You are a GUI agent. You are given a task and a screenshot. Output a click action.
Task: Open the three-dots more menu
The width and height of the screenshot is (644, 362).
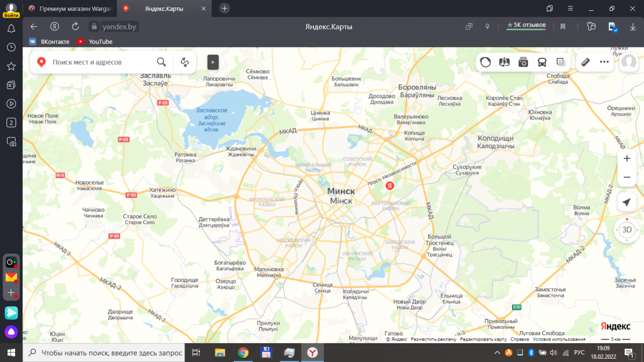(604, 62)
